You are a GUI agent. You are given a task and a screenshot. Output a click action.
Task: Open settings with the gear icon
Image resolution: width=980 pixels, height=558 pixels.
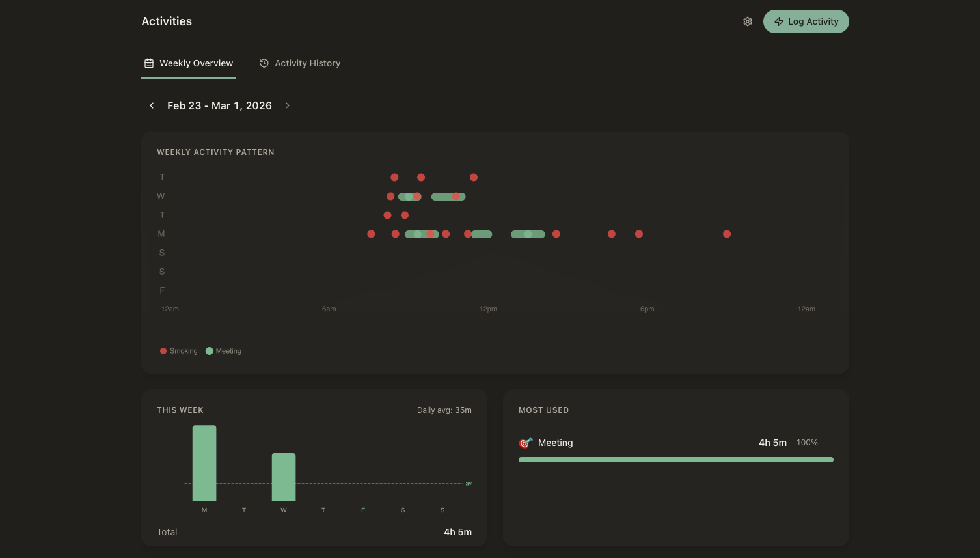click(x=748, y=21)
